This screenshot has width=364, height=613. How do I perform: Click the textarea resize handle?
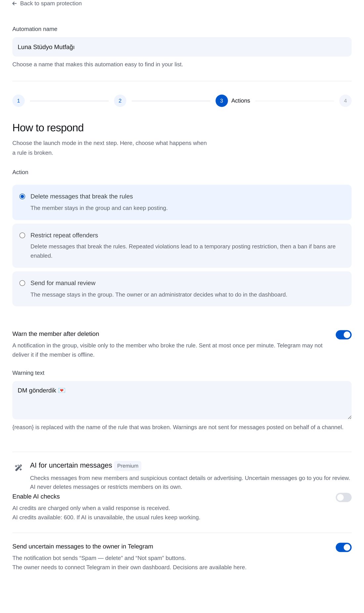pos(349,417)
